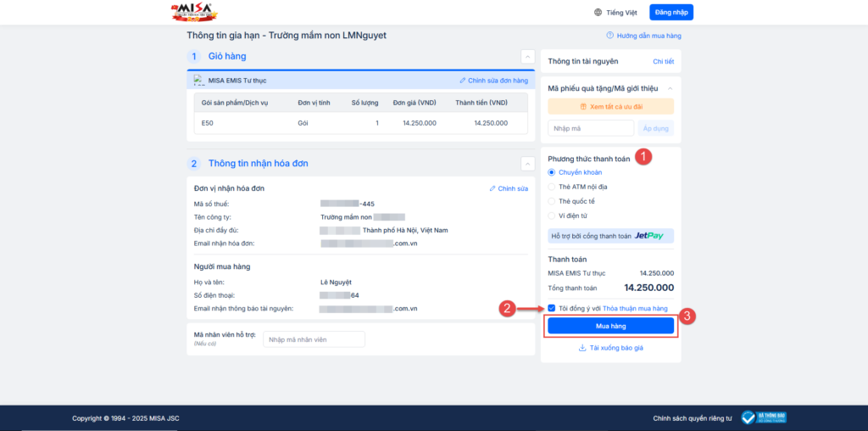Click the Tổng thanh toán 14.250.000 amount
868x431 pixels.
649,288
